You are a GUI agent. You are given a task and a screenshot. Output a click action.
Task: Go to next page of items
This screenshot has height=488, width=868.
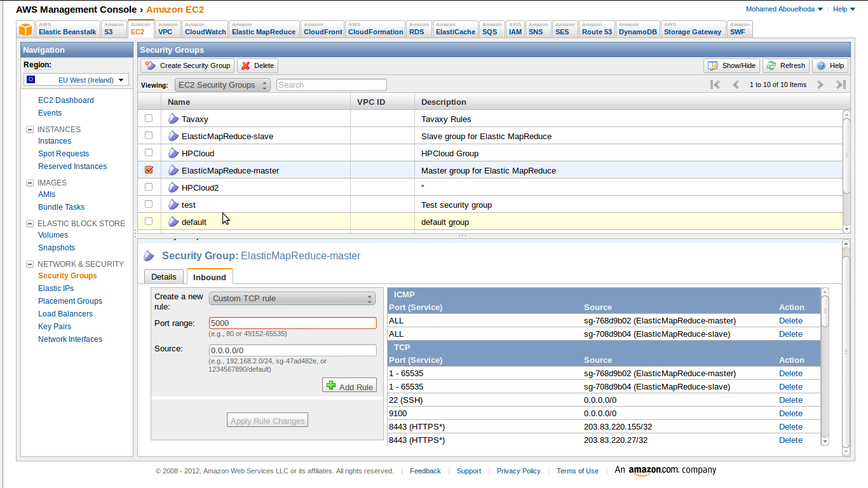tap(820, 85)
